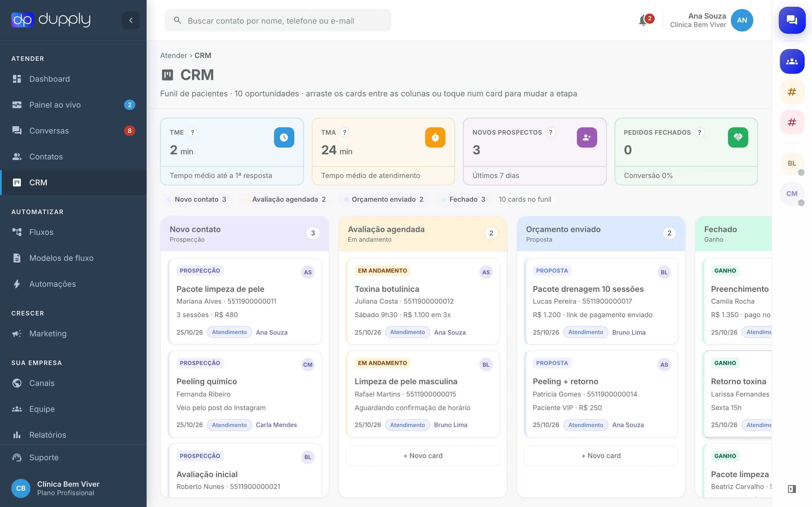The image size is (812, 507).
Task: Open Ana Souza's profile avatar menu
Action: point(742,20)
